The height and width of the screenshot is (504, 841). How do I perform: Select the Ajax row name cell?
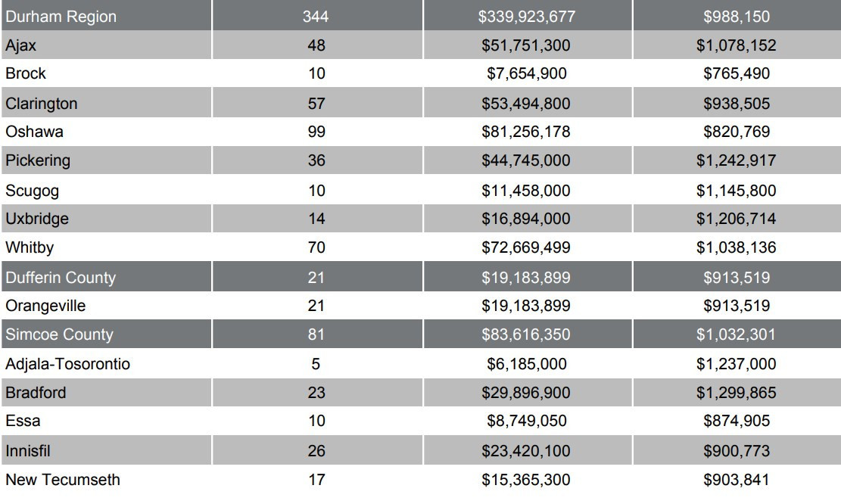[x=21, y=45]
